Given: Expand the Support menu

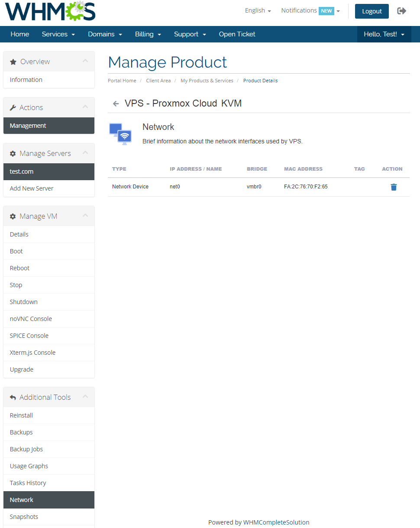Looking at the screenshot, I should (190, 34).
